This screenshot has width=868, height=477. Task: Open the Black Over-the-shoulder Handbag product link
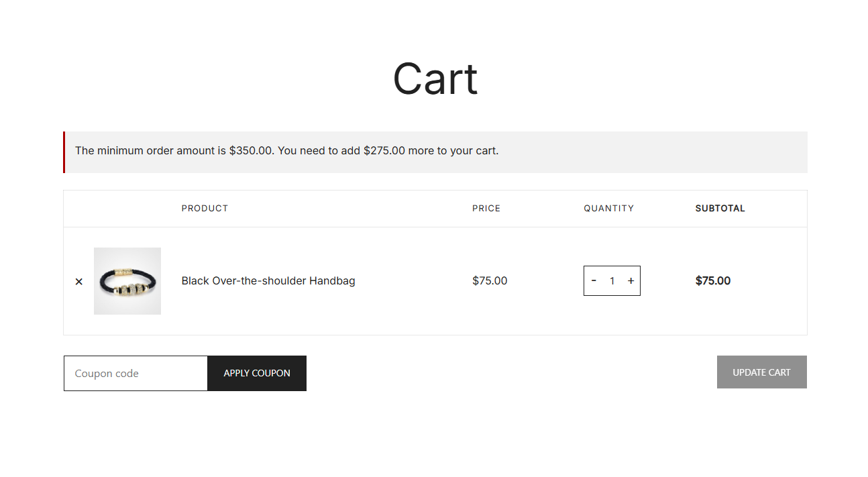[268, 281]
